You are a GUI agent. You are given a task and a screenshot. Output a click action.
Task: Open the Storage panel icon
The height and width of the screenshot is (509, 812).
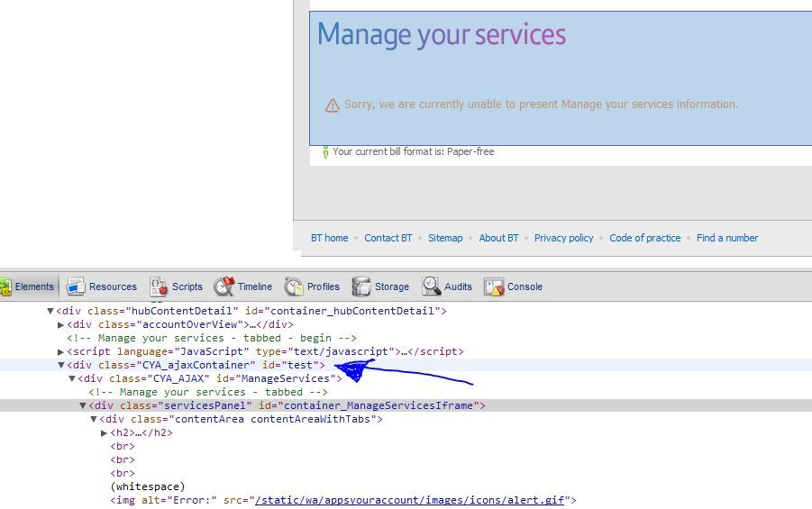pos(361,286)
